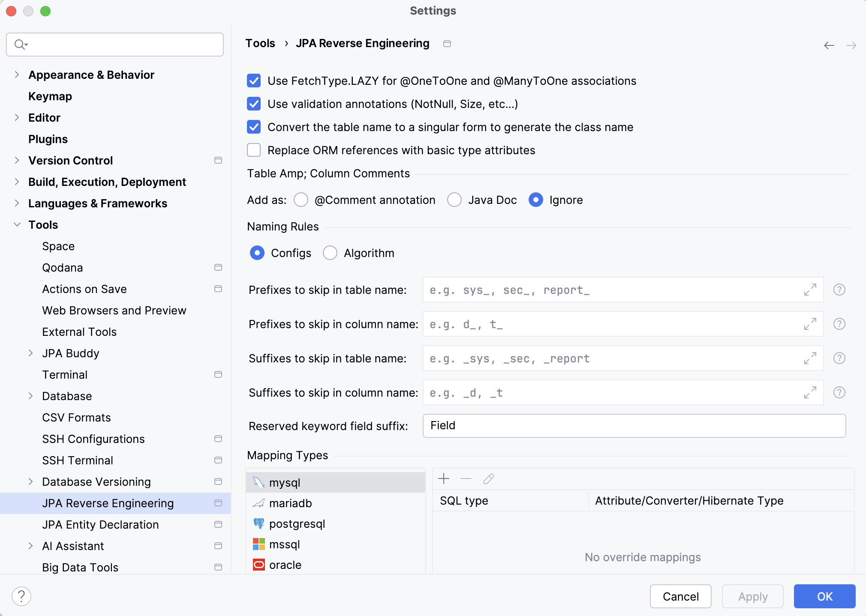Select the Java Doc radio button

[454, 200]
